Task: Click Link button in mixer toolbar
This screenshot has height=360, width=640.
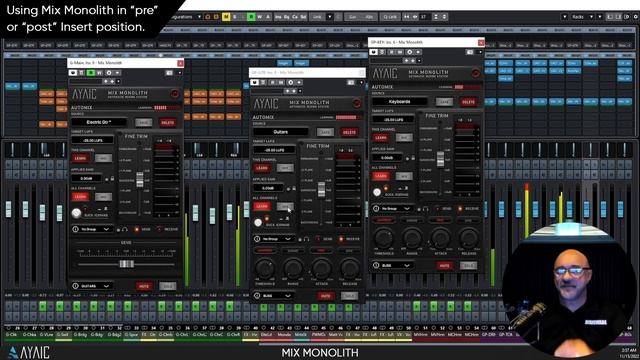Action: pyautogui.click(x=317, y=17)
